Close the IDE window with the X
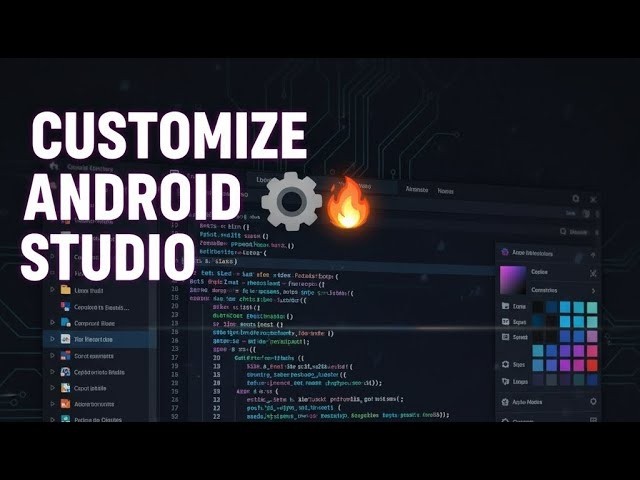 click(593, 199)
